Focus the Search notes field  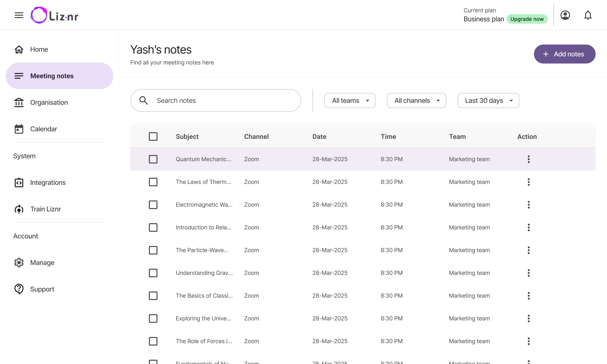click(216, 100)
